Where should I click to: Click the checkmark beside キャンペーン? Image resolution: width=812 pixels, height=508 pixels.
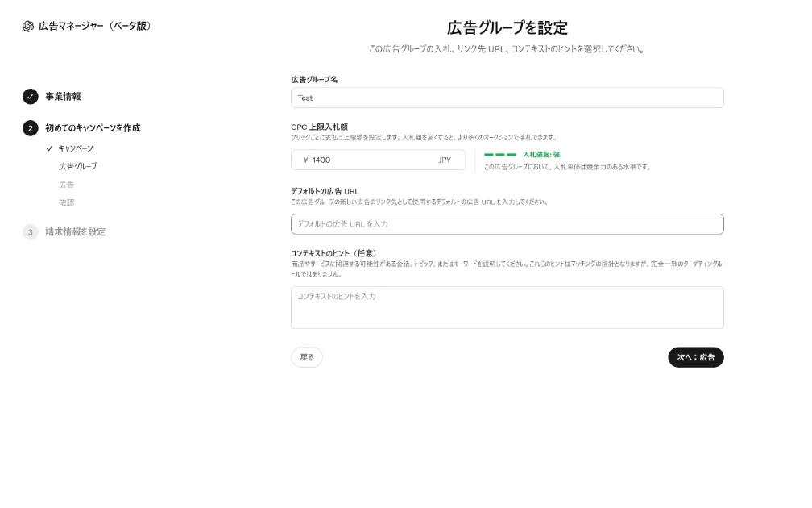[x=49, y=148]
